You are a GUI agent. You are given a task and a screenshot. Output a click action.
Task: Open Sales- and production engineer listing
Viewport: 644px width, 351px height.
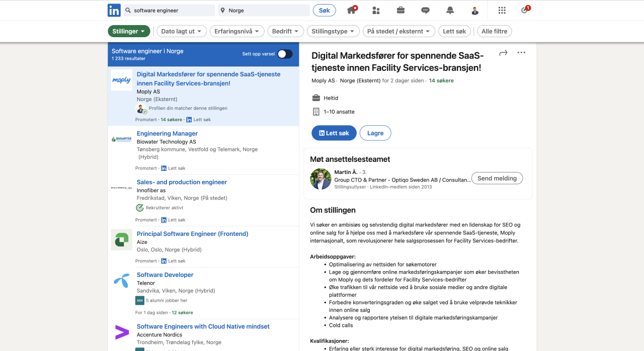pos(182,182)
